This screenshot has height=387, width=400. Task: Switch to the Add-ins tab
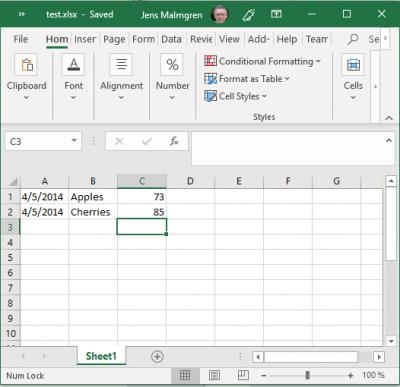click(x=259, y=39)
